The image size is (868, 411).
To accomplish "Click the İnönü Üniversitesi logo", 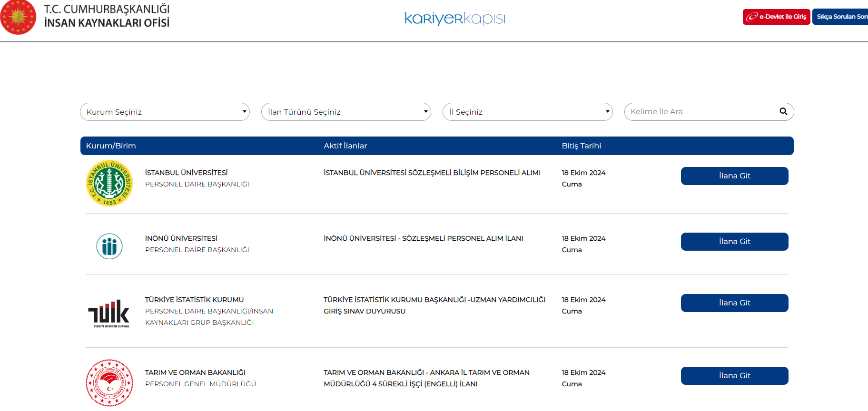I will [109, 246].
